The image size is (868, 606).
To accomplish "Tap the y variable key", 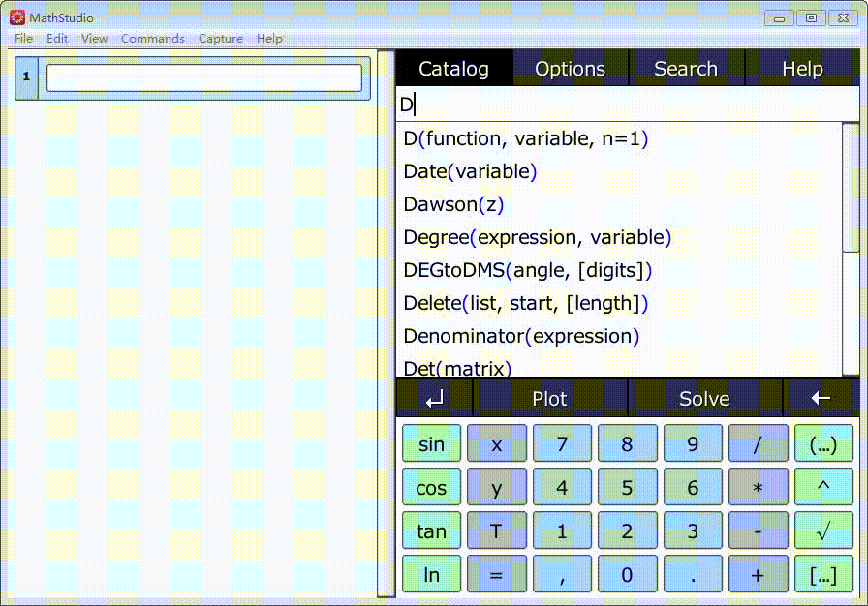I will [497, 487].
